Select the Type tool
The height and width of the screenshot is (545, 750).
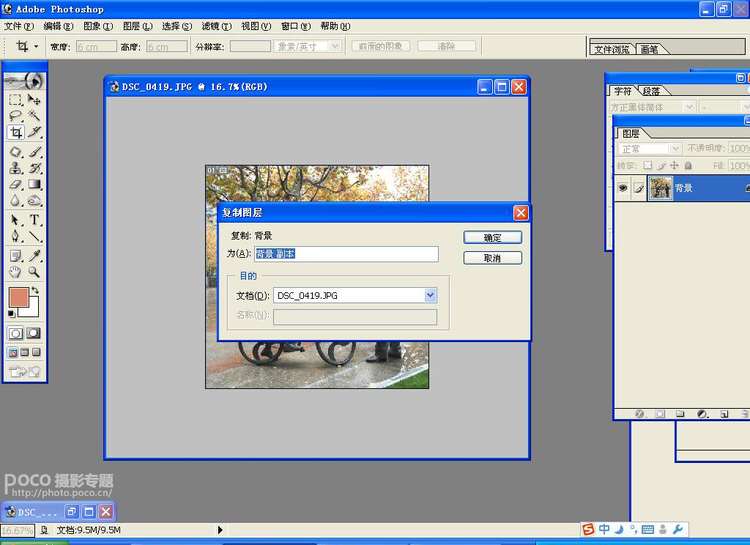pyautogui.click(x=34, y=220)
